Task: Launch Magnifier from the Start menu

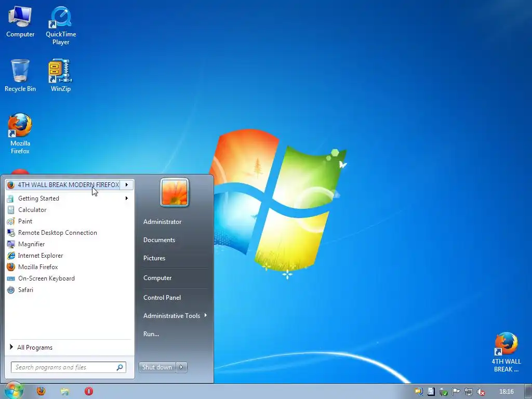Action: (68, 244)
